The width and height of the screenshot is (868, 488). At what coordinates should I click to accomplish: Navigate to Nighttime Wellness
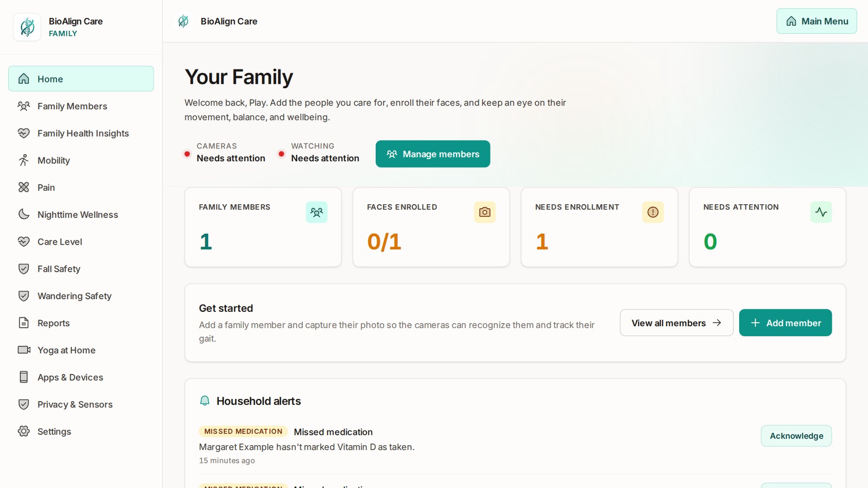(x=81, y=214)
